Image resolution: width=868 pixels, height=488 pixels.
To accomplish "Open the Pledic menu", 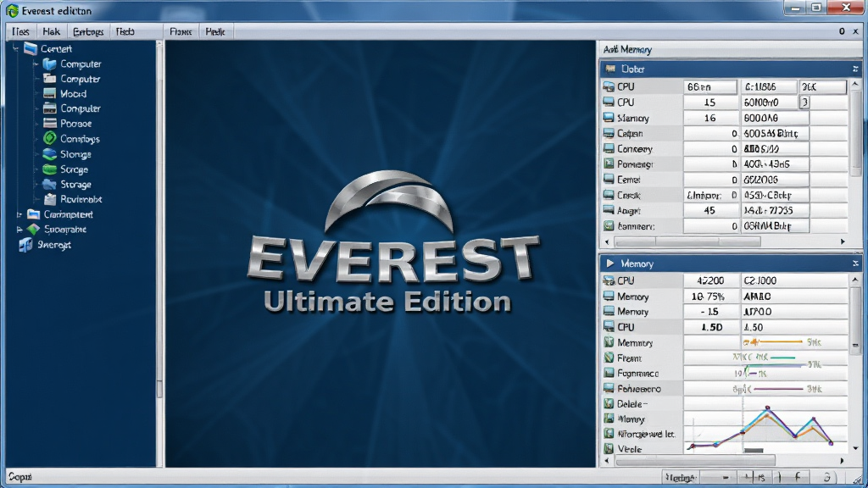I will coord(215,31).
